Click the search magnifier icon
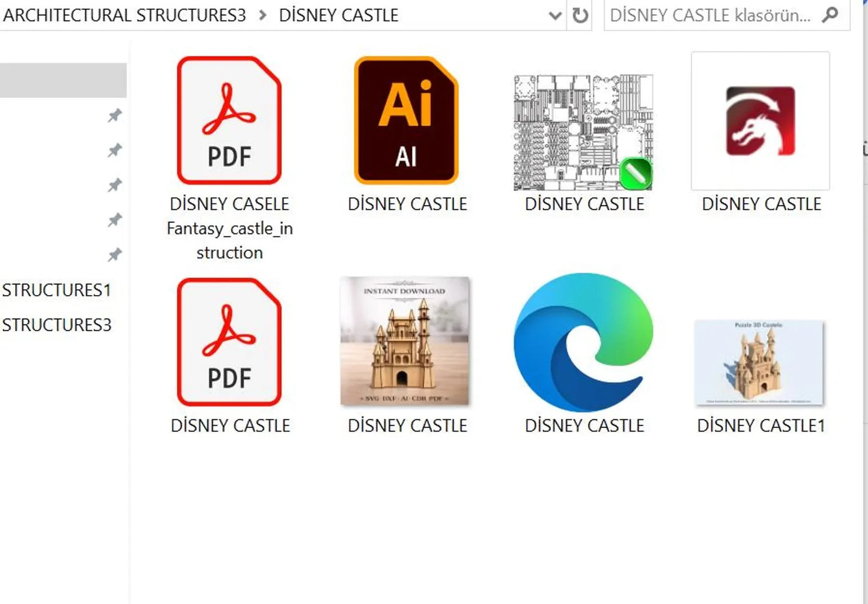 (830, 14)
